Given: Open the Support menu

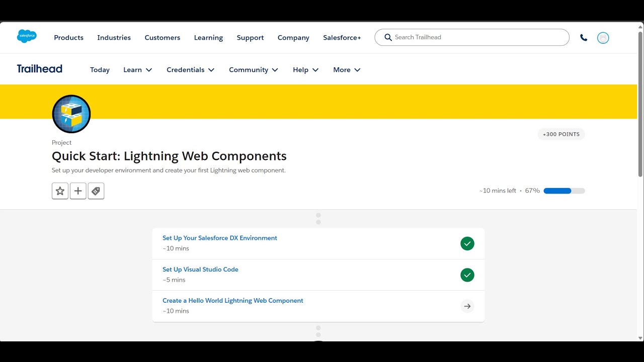Looking at the screenshot, I should 251,38.
